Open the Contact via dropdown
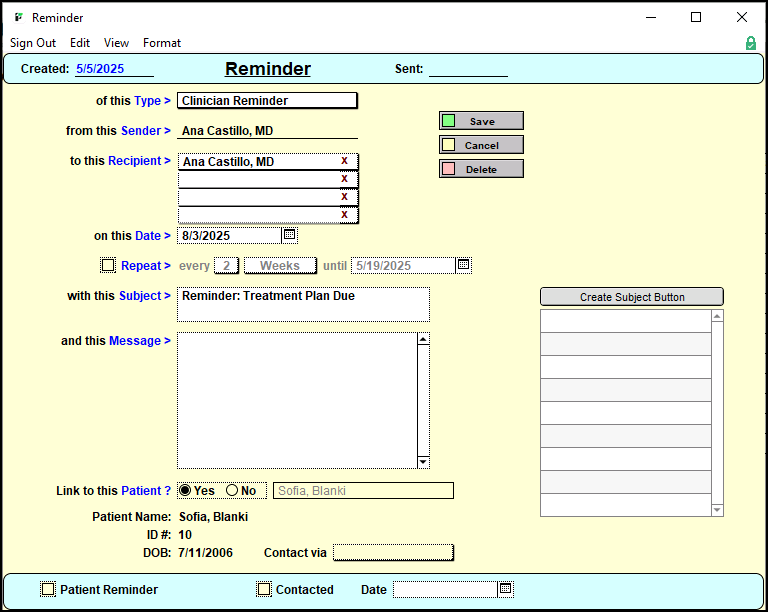Screen dimensions: 768x612 pos(393,553)
